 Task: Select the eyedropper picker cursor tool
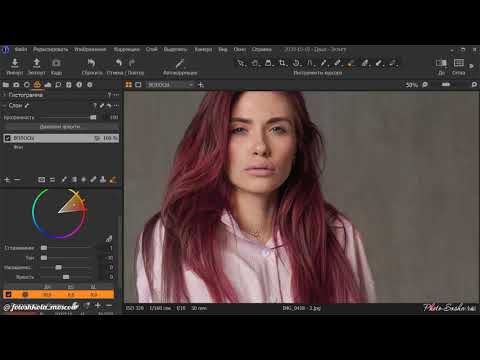(324, 63)
